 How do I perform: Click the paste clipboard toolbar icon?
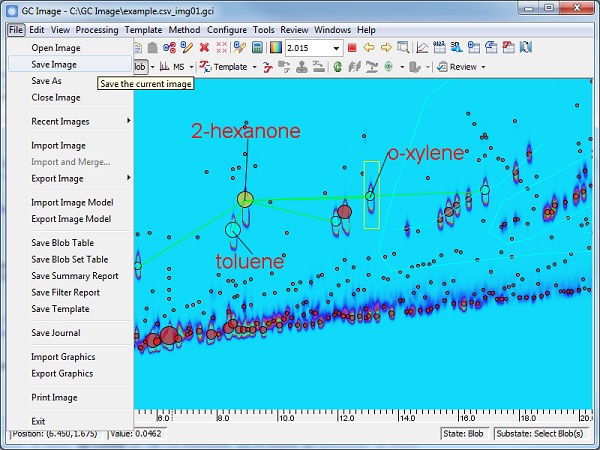pos(153,47)
